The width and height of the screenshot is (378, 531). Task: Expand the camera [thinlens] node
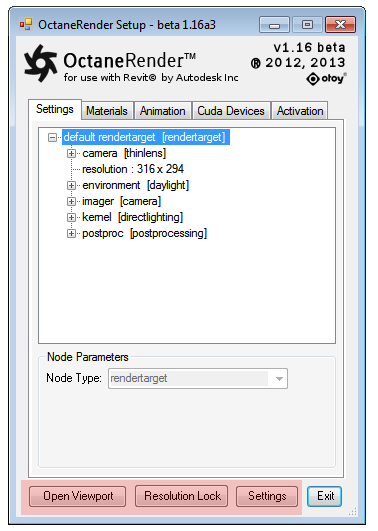[71, 153]
